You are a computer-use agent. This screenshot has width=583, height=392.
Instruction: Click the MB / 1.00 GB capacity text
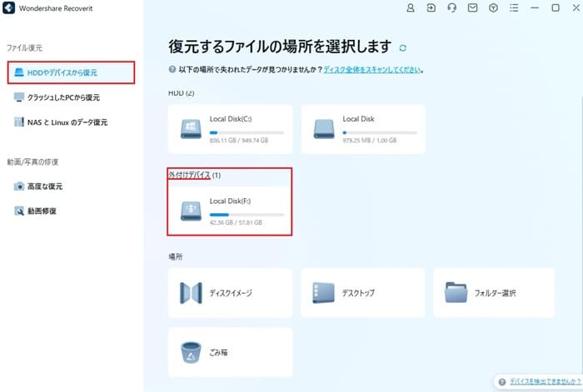pos(370,141)
